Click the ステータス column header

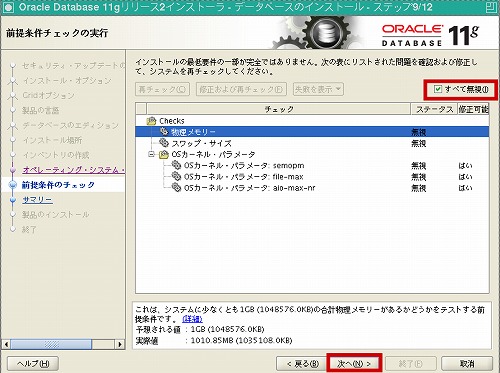pos(434,109)
